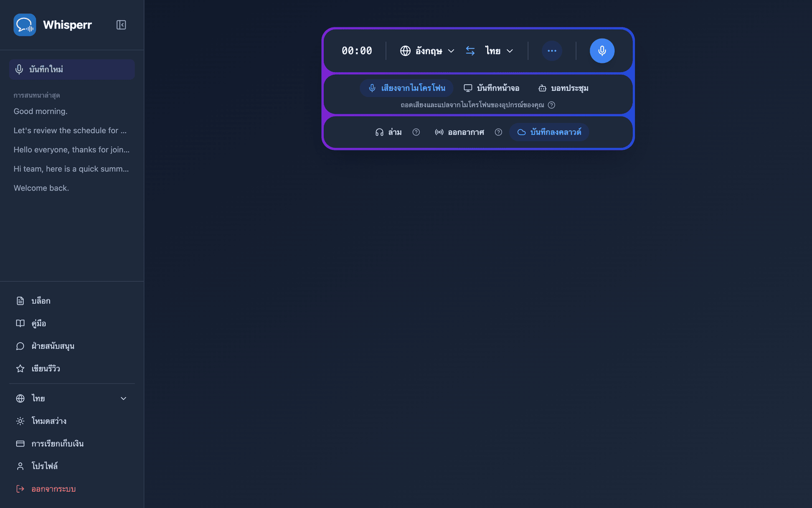The image size is (812, 508).
Task: Start recording with the blue microphone button
Action: [x=602, y=51]
